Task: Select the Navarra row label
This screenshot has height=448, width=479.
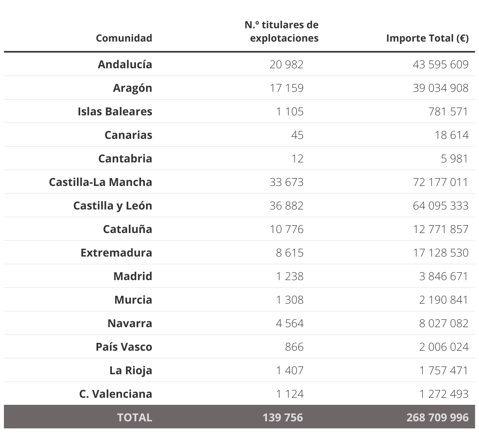Action: click(130, 323)
